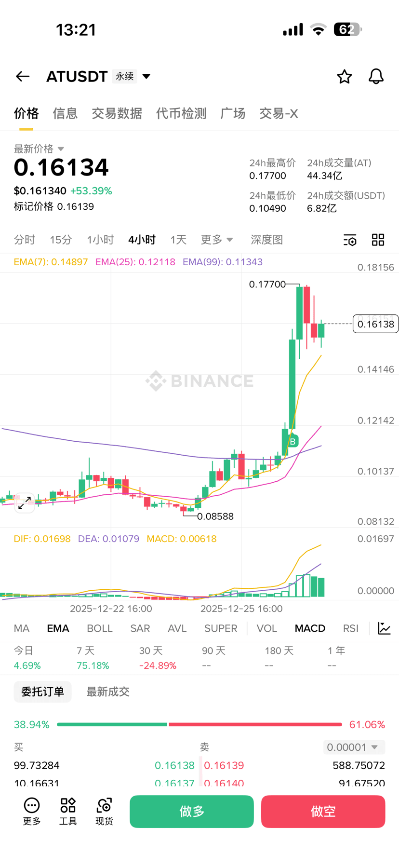
Task: Tap the Wi-Fi status icon
Action: click(x=318, y=30)
